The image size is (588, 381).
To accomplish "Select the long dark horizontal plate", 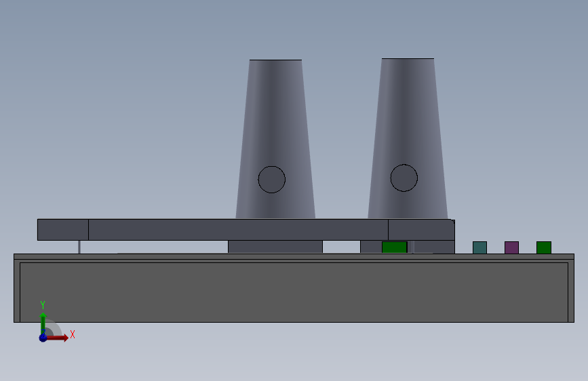I will (x=246, y=230).
